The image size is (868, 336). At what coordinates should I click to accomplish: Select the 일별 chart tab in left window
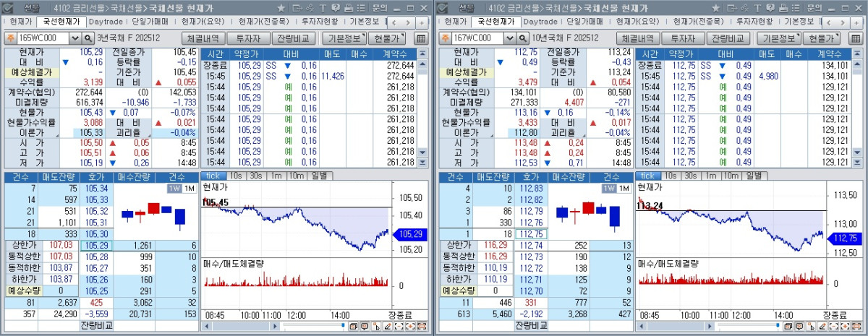319,176
